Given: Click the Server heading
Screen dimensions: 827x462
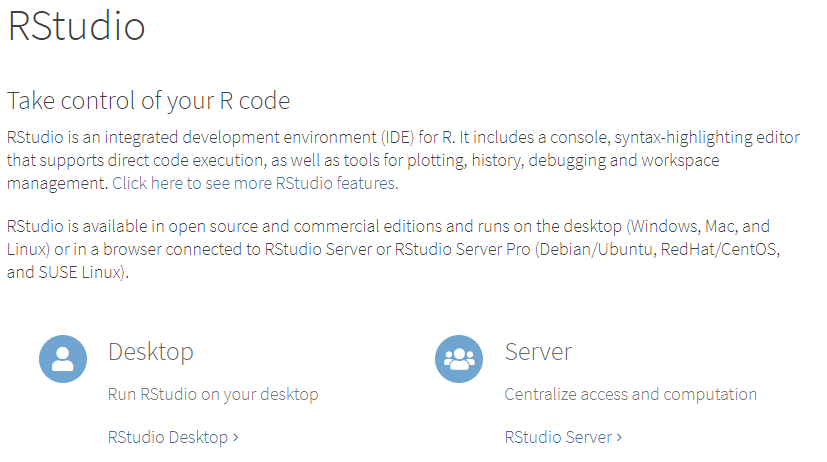Looking at the screenshot, I should click(x=538, y=352).
